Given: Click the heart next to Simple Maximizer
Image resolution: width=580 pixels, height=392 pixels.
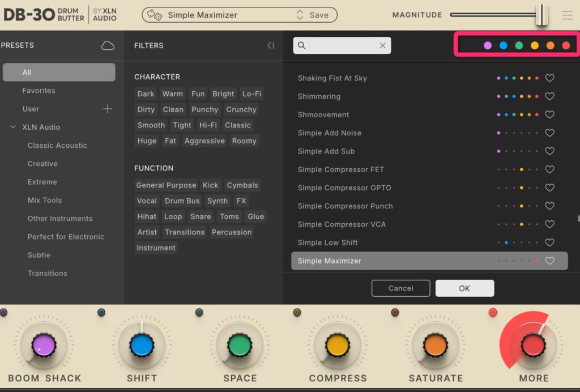Looking at the screenshot, I should (549, 261).
